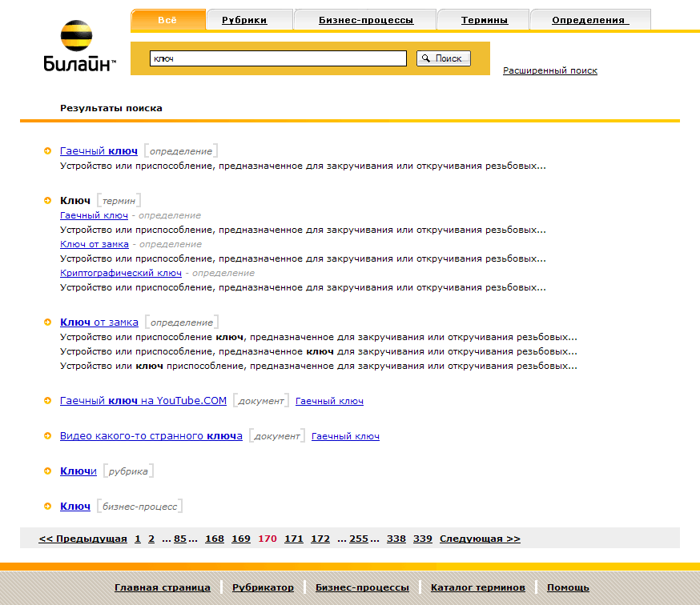Open the Ключи рубрика result
The width and height of the screenshot is (700, 605).
click(x=78, y=471)
